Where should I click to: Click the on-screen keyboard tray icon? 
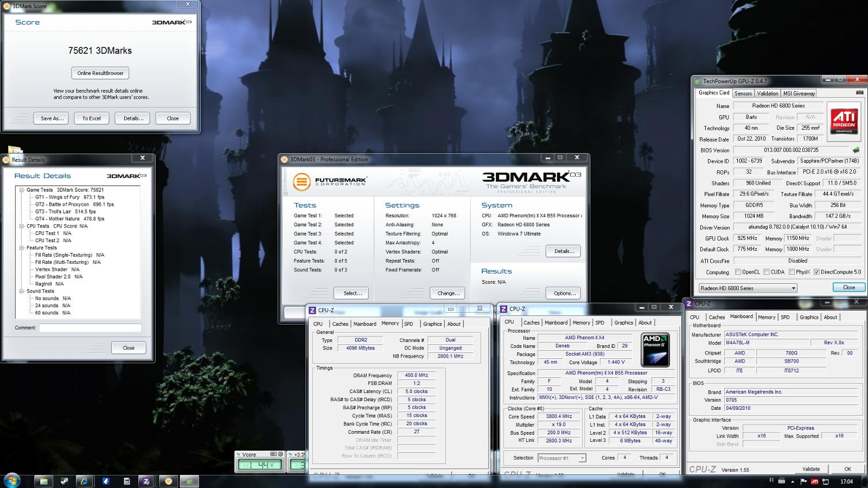(x=782, y=481)
